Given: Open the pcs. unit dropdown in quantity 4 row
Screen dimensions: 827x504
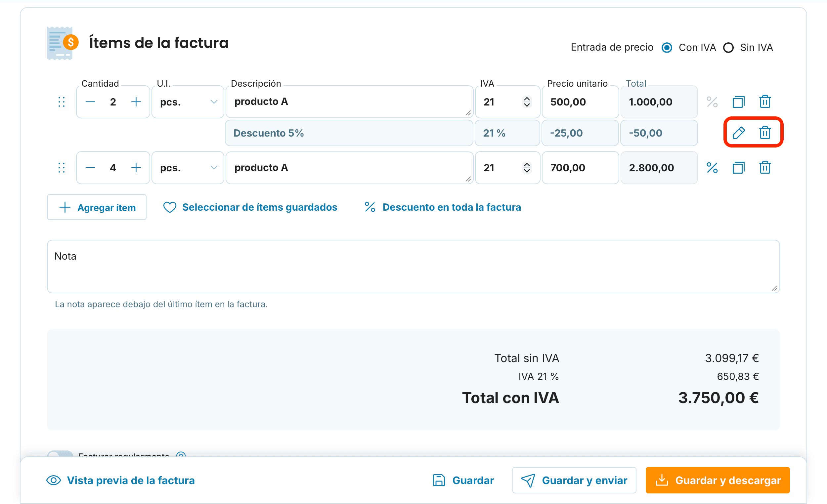Looking at the screenshot, I should (188, 167).
